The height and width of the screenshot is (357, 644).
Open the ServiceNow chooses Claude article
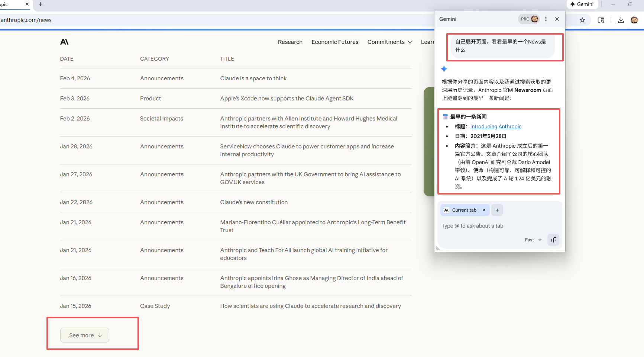tap(307, 150)
